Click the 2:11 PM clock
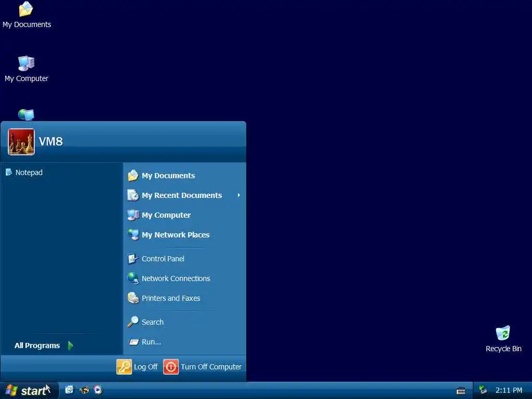Screen dimensions: 532x399 coord(509,390)
